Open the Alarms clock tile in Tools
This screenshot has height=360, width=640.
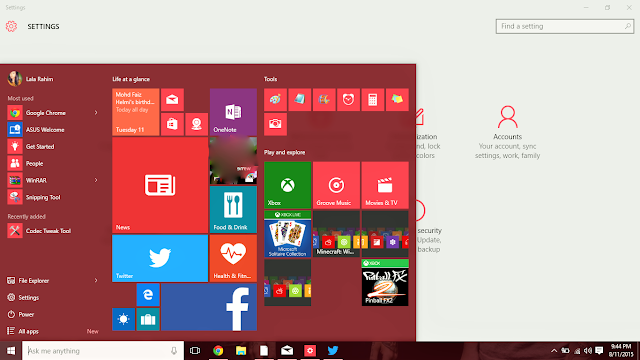tap(348, 100)
